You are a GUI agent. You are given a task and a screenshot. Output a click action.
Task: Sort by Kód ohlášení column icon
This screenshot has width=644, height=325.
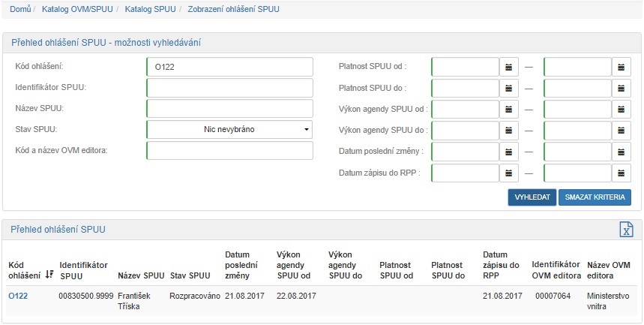49,275
